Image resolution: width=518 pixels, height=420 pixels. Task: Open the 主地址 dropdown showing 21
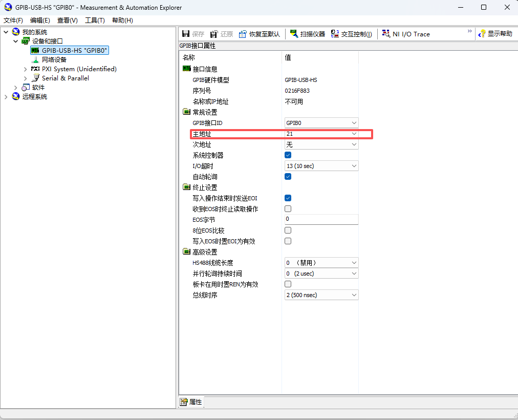pos(321,134)
